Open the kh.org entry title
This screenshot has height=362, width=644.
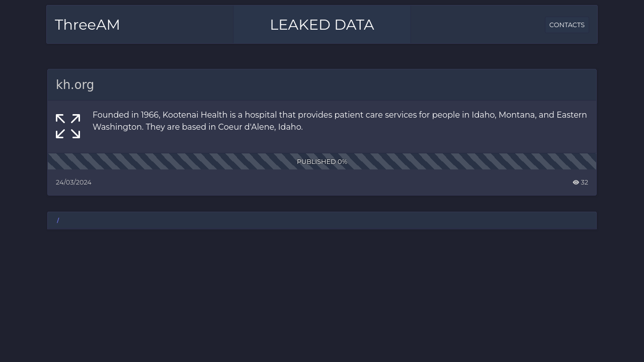coord(75,85)
